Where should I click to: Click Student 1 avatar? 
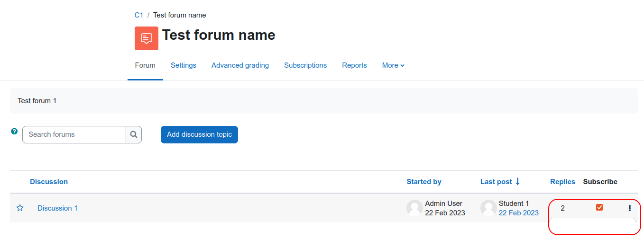coord(488,208)
